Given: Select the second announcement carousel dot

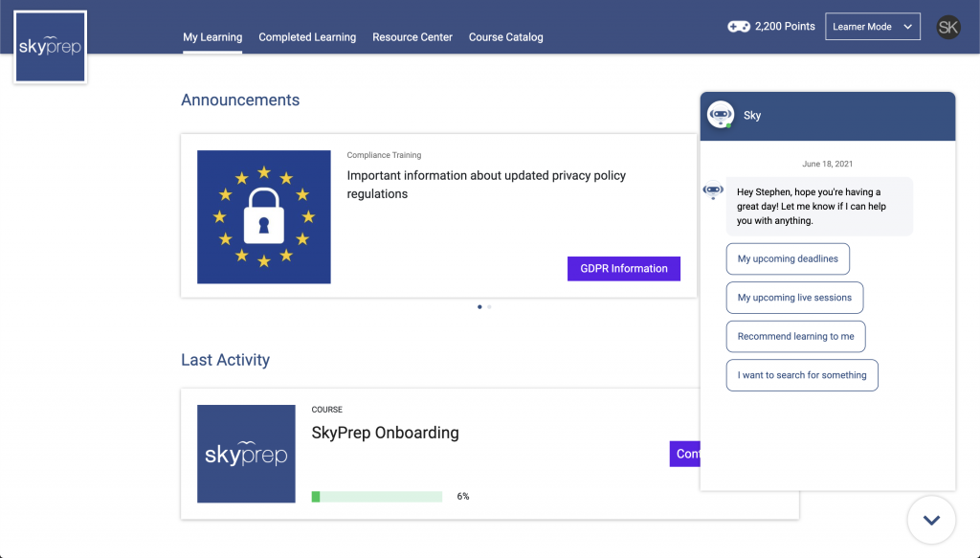Looking at the screenshot, I should (x=489, y=307).
